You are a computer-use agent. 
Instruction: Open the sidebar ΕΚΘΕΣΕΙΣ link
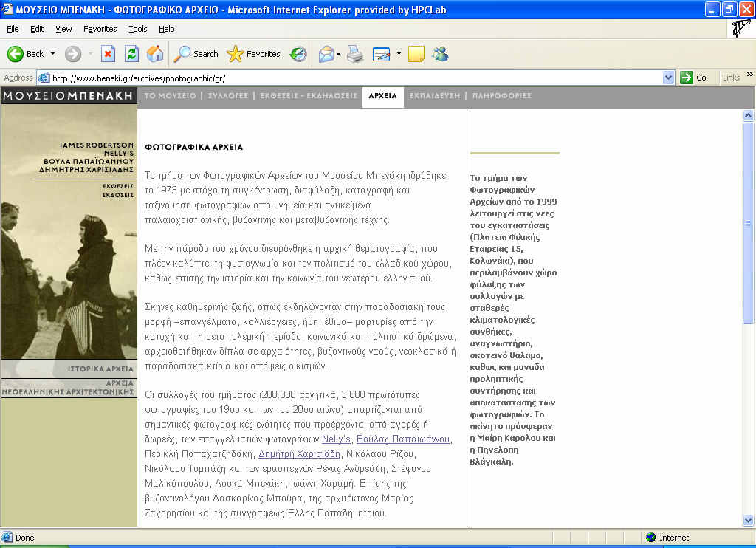(x=118, y=186)
